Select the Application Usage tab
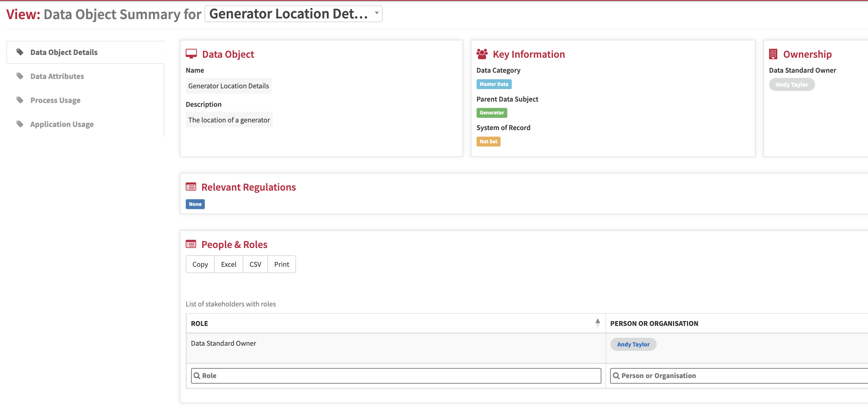Viewport: 868px width, 416px height. (62, 124)
